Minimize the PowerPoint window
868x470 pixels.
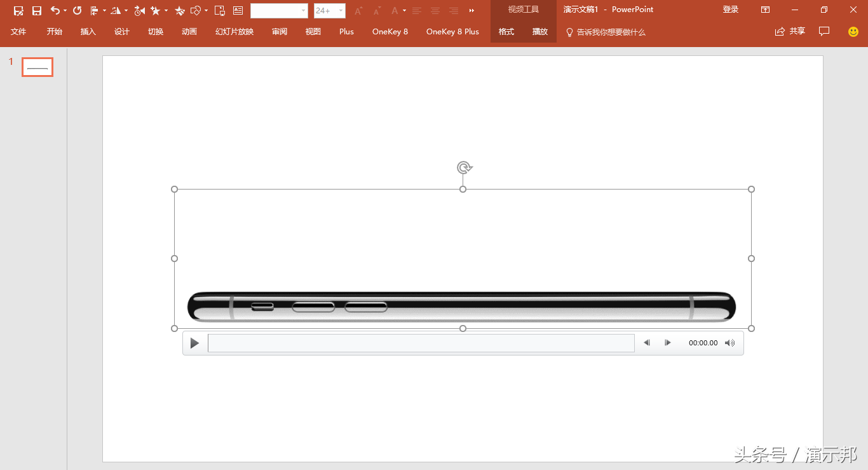(x=796, y=10)
